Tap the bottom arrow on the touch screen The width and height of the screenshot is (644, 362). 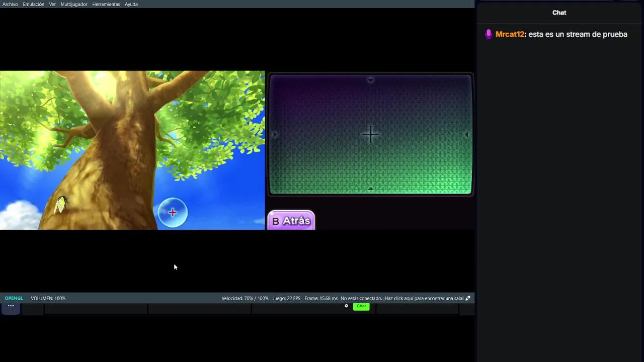pos(371,189)
